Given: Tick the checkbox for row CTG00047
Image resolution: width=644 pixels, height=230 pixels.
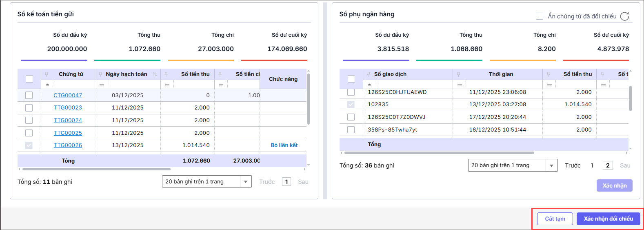Looking at the screenshot, I should (29, 95).
